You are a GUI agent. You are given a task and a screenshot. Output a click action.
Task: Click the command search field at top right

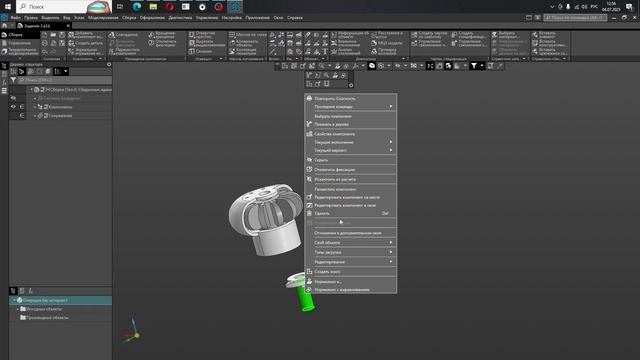click(575, 18)
